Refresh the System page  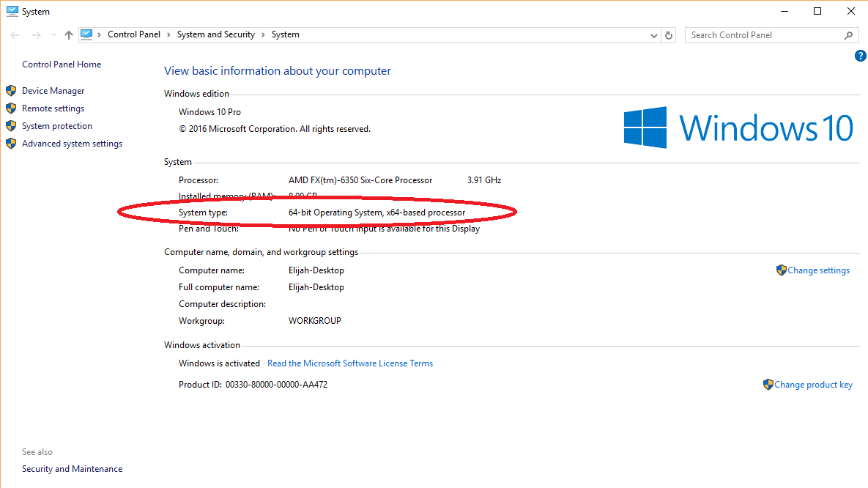click(669, 35)
